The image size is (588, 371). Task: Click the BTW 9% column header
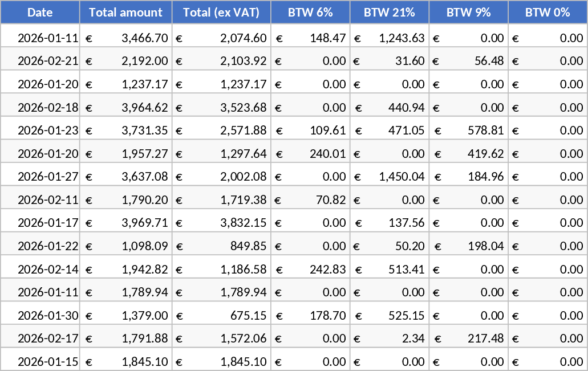point(468,13)
